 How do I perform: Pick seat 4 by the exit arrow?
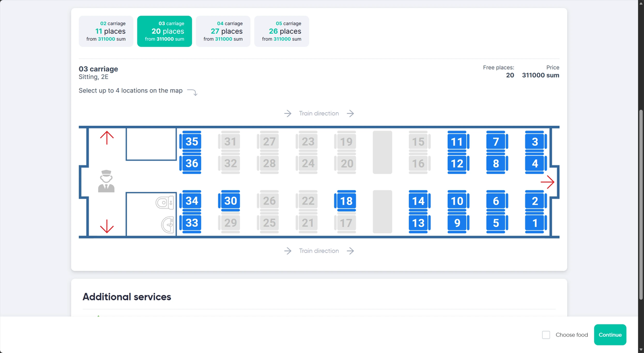pos(535,163)
